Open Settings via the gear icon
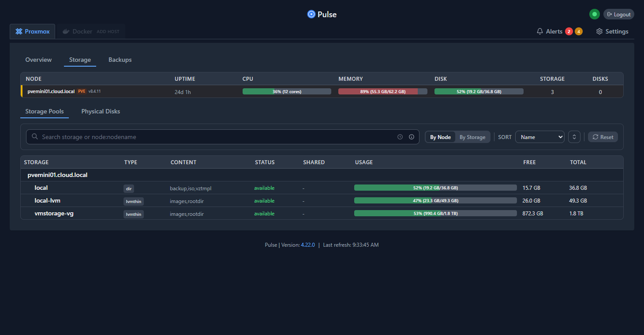Screen dimensions: 644x335 pyautogui.click(x=599, y=31)
